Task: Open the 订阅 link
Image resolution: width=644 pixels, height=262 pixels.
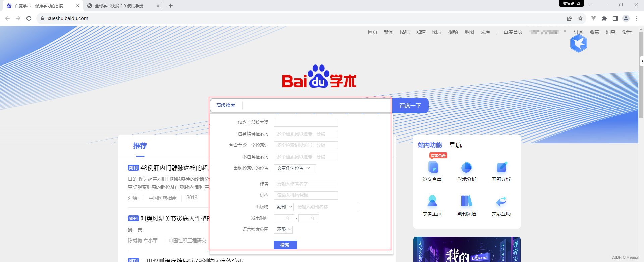Action: [578, 32]
